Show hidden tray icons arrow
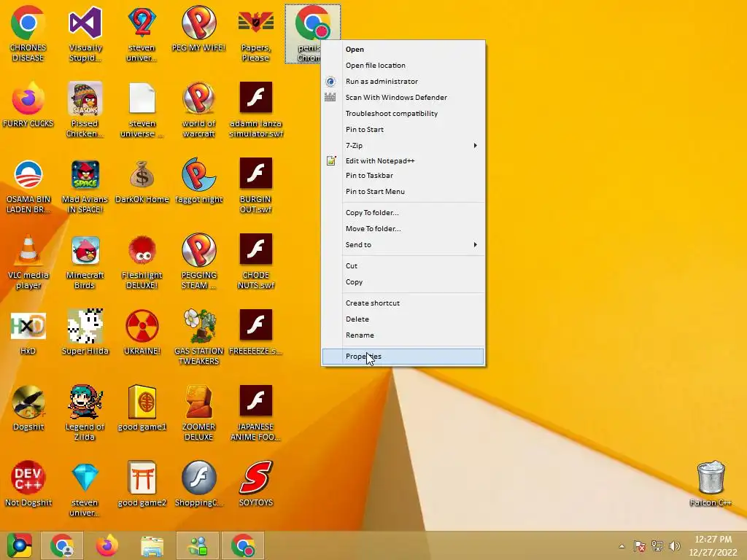 coord(622,546)
